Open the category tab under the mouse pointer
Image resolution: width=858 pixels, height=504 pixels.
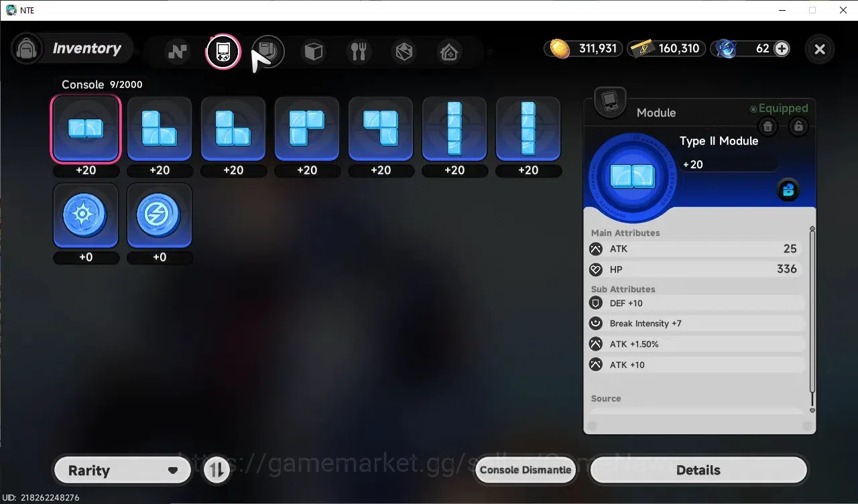tap(268, 52)
